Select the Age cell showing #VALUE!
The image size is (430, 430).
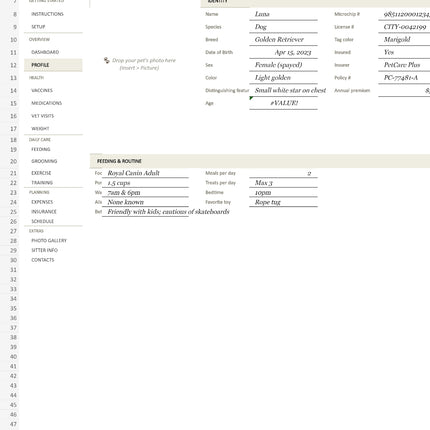[x=283, y=103]
